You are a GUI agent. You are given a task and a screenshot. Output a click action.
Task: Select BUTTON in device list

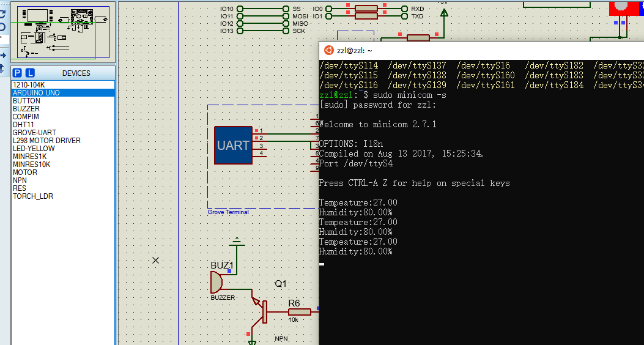click(x=63, y=101)
